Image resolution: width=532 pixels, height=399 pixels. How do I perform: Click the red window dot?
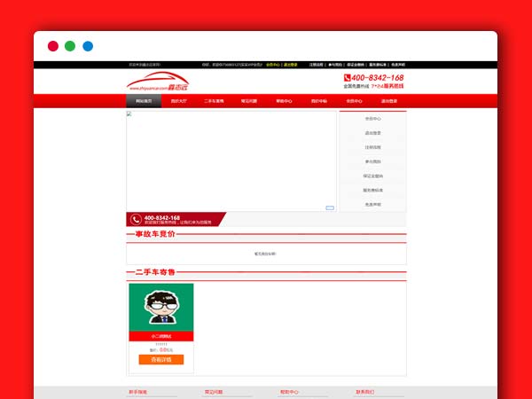point(53,46)
